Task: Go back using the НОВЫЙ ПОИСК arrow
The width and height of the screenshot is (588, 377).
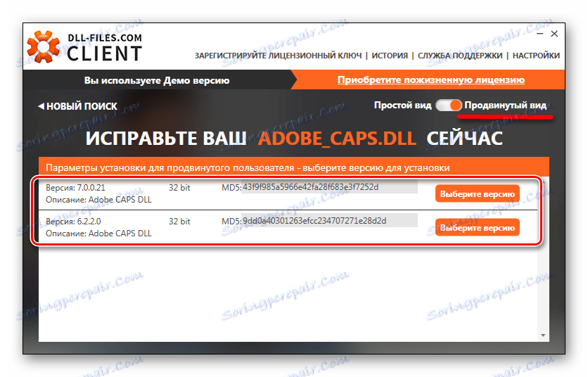Action: pos(77,106)
